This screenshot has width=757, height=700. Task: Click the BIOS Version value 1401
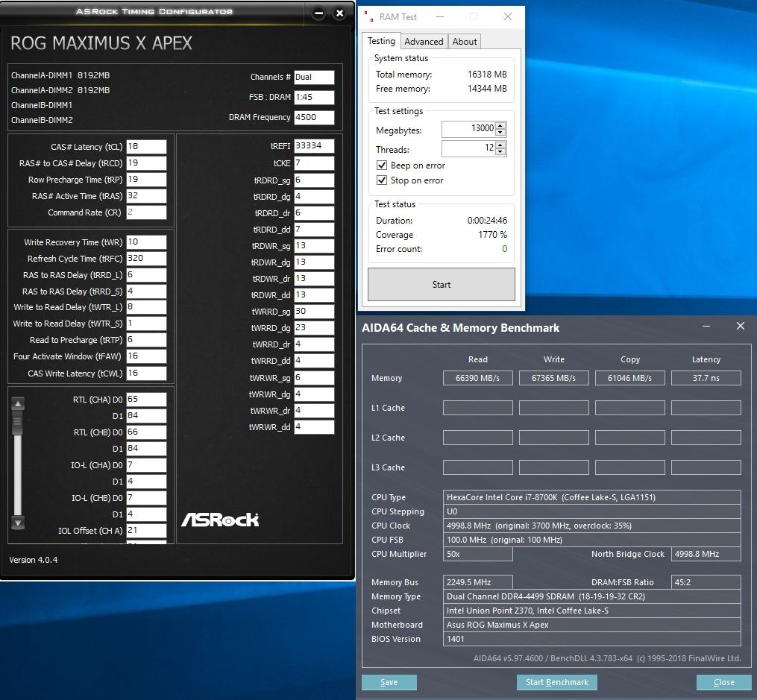(x=592, y=639)
